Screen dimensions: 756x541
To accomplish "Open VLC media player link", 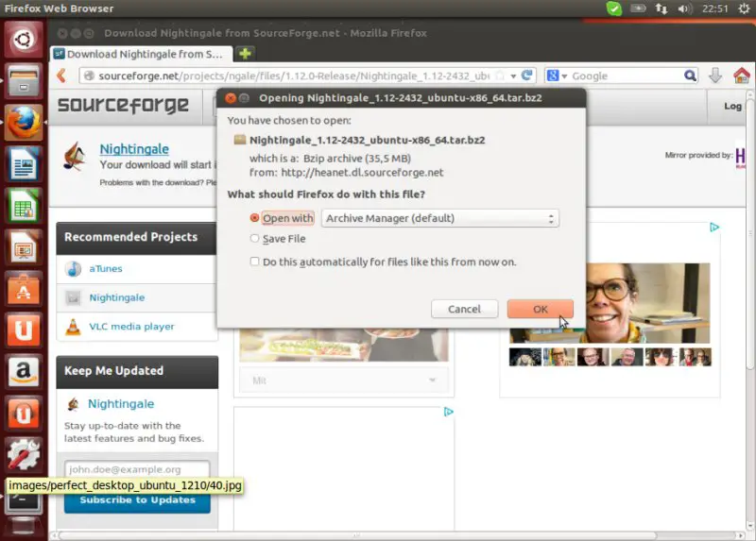I will pos(131,326).
